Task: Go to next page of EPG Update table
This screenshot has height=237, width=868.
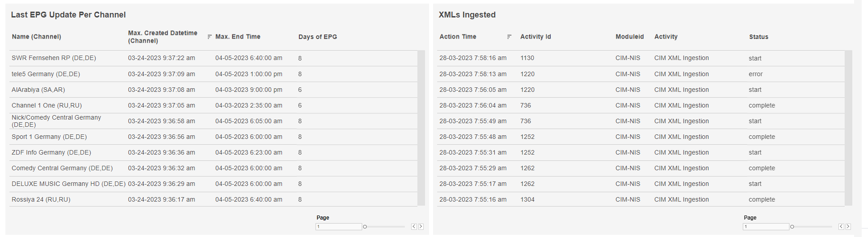Action: [421, 227]
